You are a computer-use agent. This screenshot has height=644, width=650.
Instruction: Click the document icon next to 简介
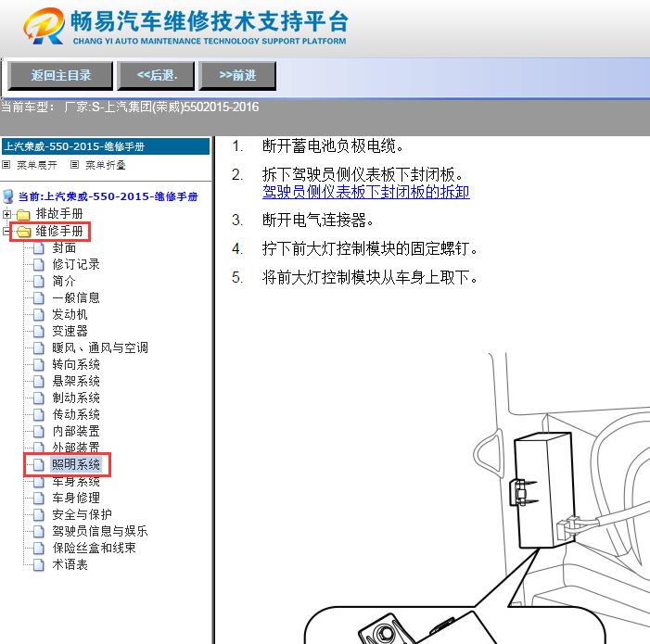click(39, 281)
